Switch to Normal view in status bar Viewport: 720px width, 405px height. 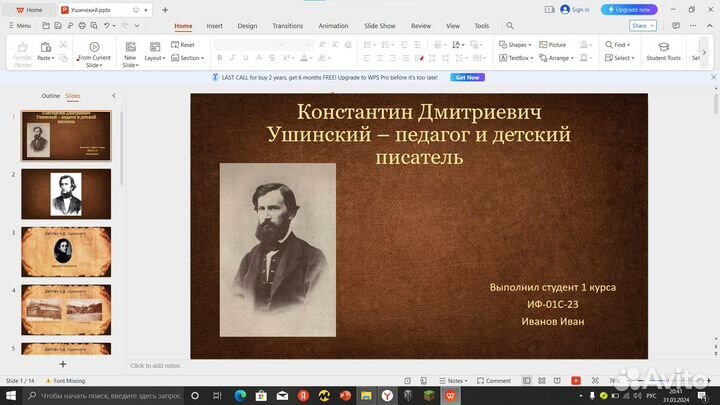[x=527, y=381]
